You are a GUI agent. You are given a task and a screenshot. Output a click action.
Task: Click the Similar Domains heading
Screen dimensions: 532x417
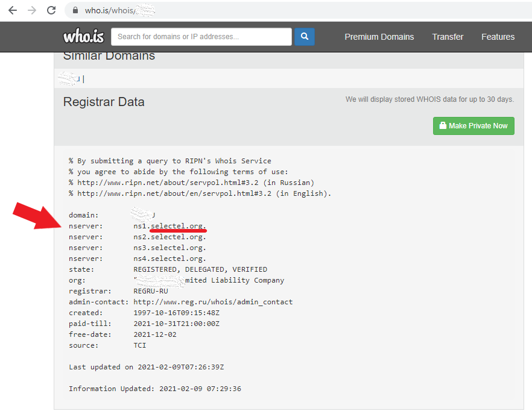coord(109,56)
